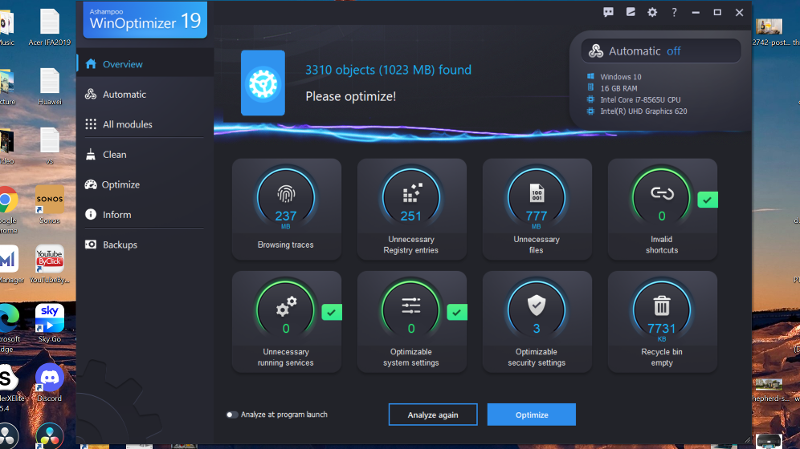Image resolution: width=800 pixels, height=449 pixels.
Task: Click the Optimizable system settings sliders icon
Action: [x=411, y=306]
